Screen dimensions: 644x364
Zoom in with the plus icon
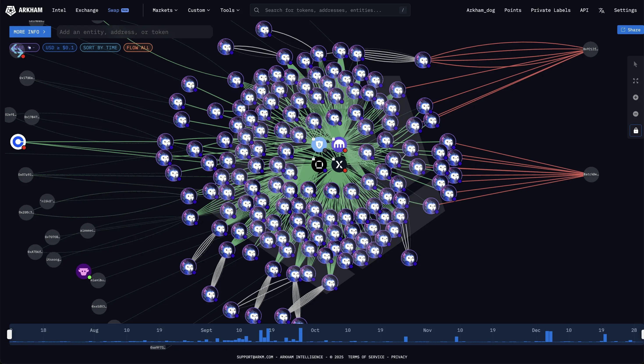635,97
